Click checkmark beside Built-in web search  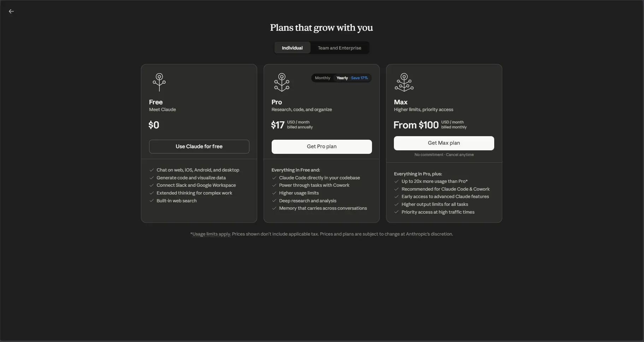152,201
